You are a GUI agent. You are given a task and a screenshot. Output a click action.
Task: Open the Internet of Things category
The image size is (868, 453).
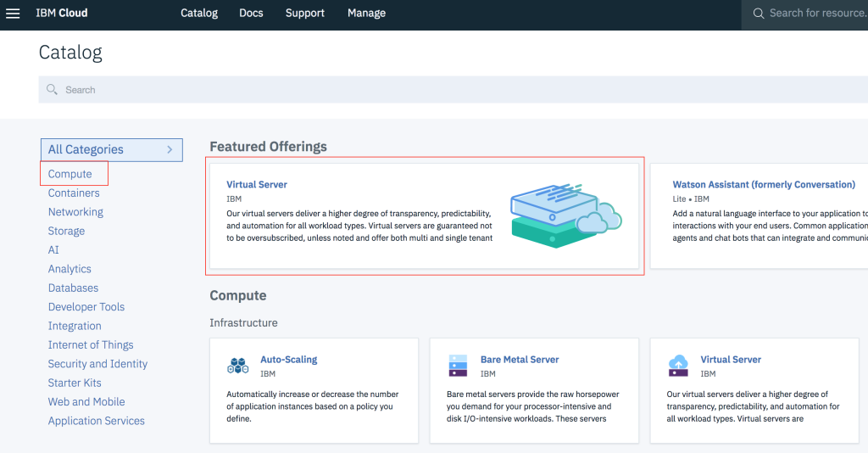91,344
